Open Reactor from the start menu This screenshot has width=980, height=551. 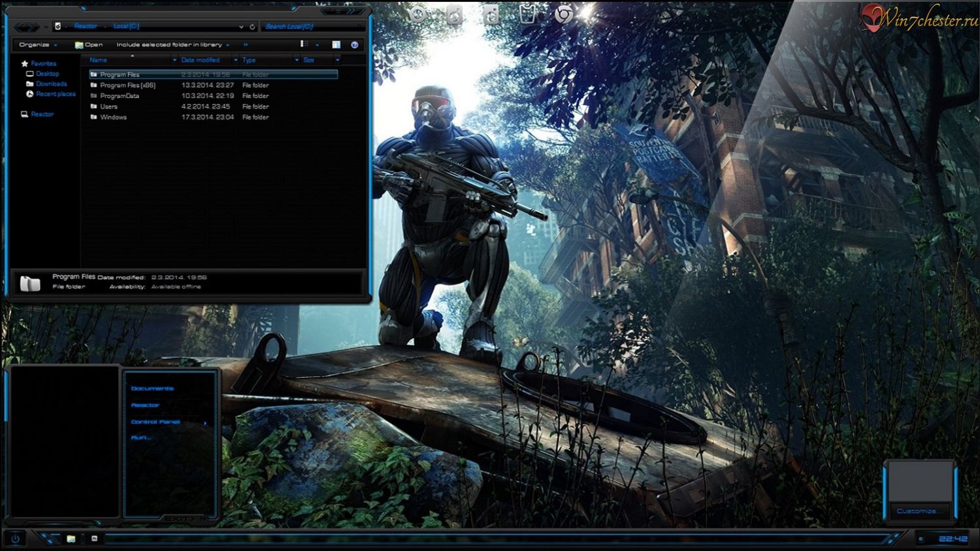pyautogui.click(x=145, y=405)
